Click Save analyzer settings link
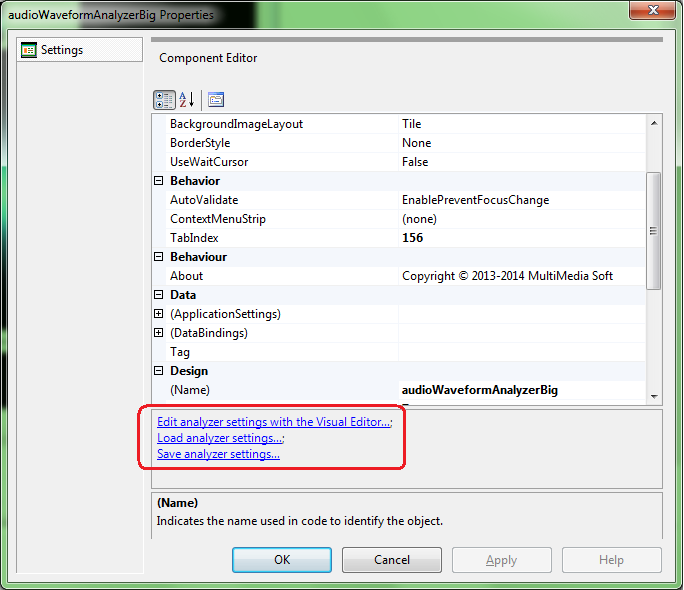Screen dimensions: 684x590 pyautogui.click(x=218, y=454)
